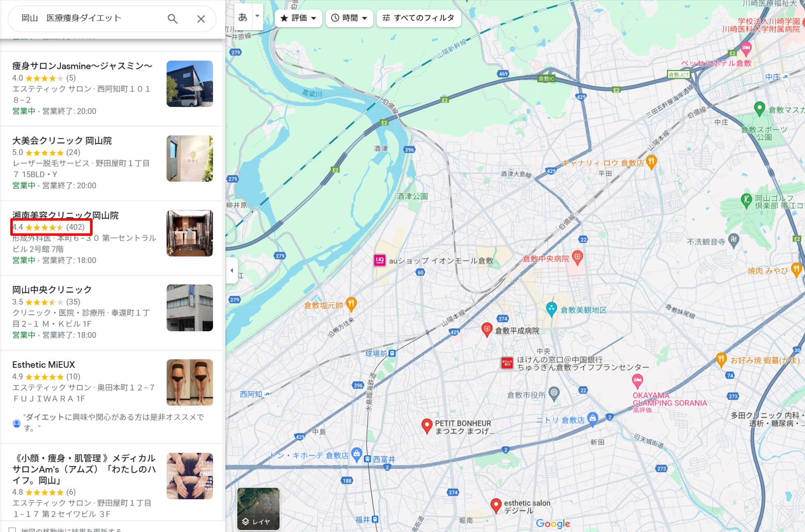View the Esthetic MiEUX before-after photo
Screen dimensions: 805x532
(190, 382)
